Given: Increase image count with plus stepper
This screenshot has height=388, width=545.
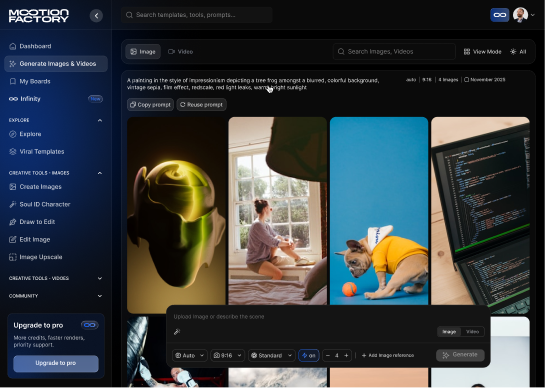Looking at the screenshot, I should point(346,355).
